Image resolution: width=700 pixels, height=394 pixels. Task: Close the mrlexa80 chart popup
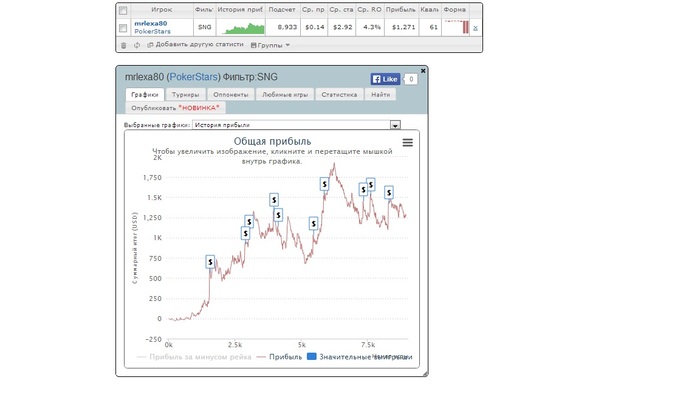click(423, 71)
